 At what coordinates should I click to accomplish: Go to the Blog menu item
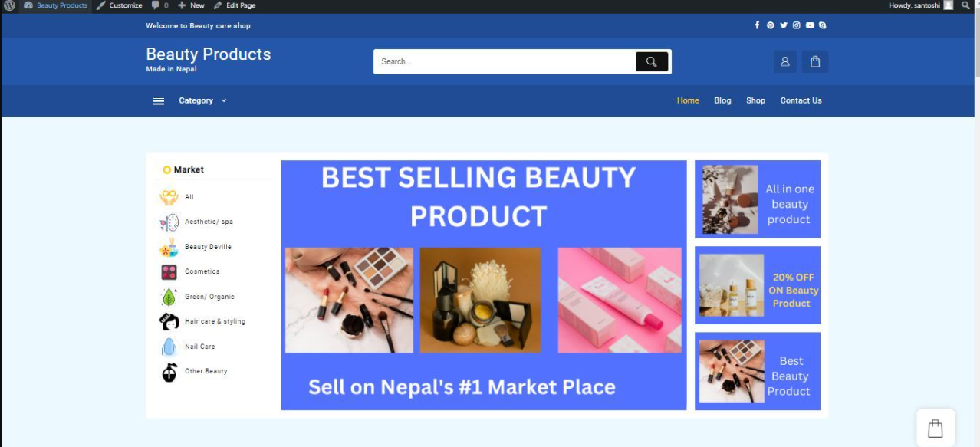coord(722,100)
